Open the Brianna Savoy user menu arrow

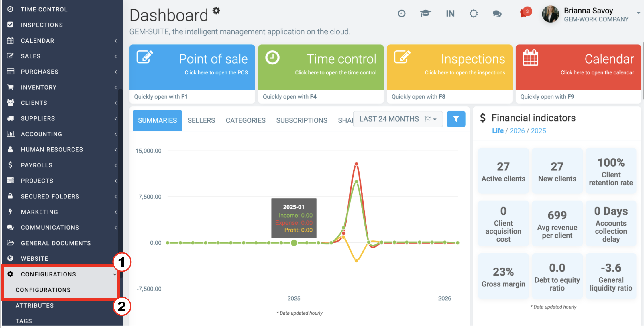coord(639,13)
